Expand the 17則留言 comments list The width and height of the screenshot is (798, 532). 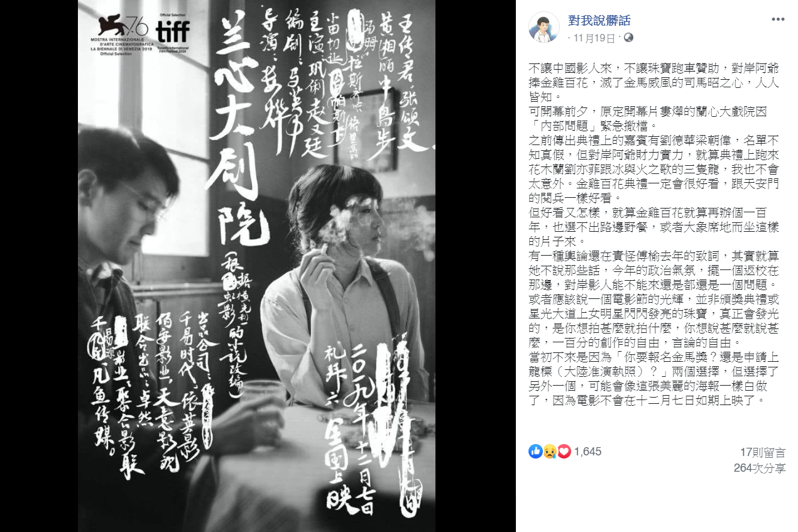(762, 452)
